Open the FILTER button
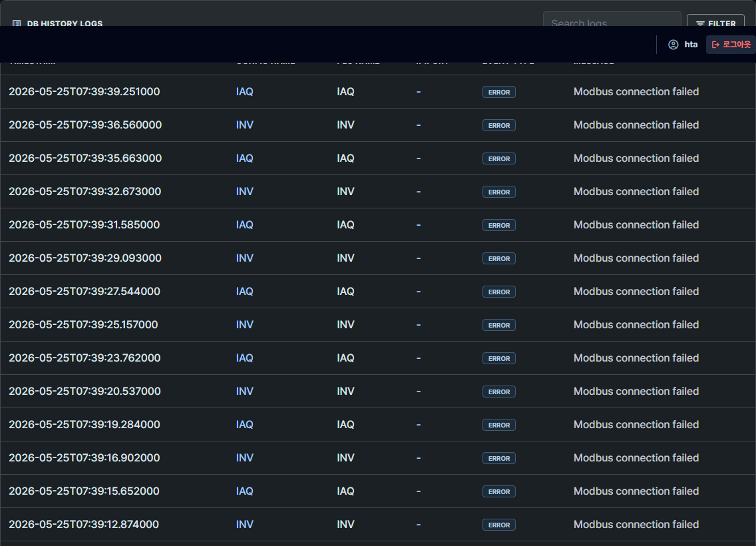This screenshot has height=546, width=756. [715, 20]
